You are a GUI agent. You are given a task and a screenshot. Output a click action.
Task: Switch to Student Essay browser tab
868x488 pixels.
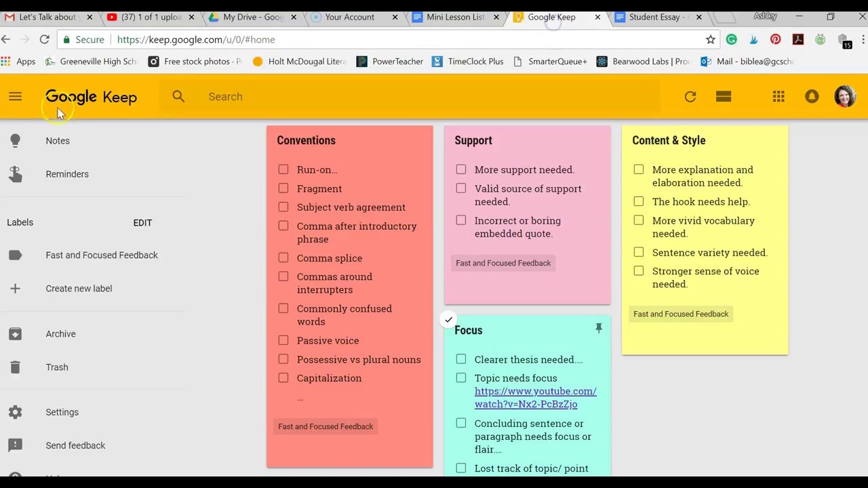click(658, 17)
